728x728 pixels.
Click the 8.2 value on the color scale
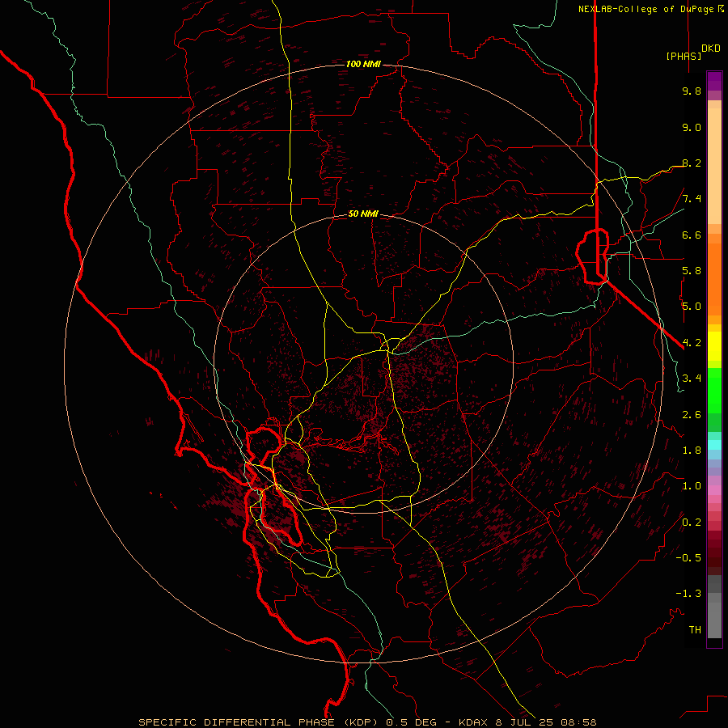pos(692,163)
